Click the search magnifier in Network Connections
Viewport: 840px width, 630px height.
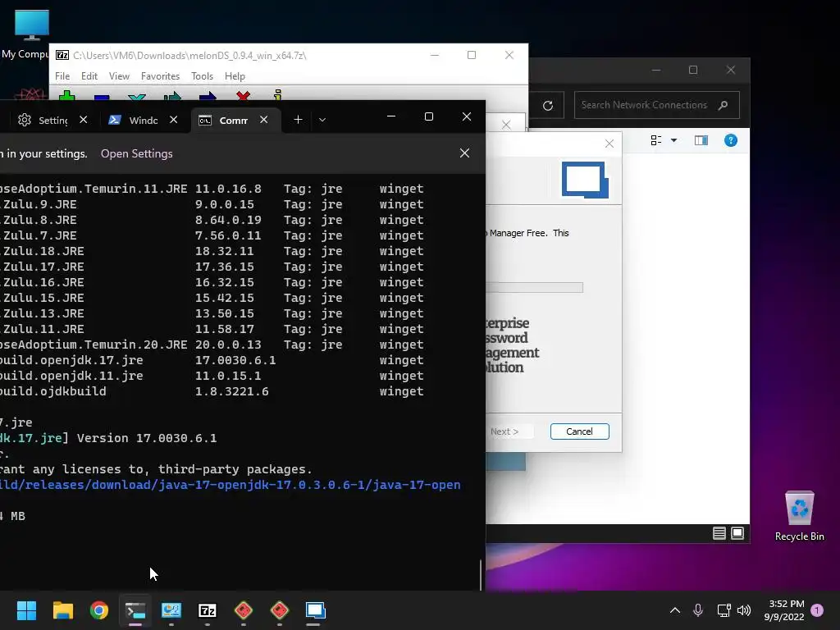pos(724,105)
